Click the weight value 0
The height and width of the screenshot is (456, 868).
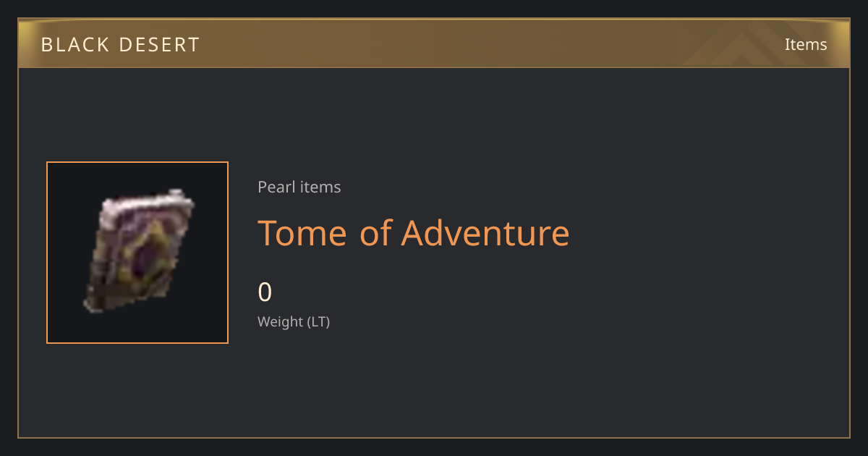(x=265, y=292)
